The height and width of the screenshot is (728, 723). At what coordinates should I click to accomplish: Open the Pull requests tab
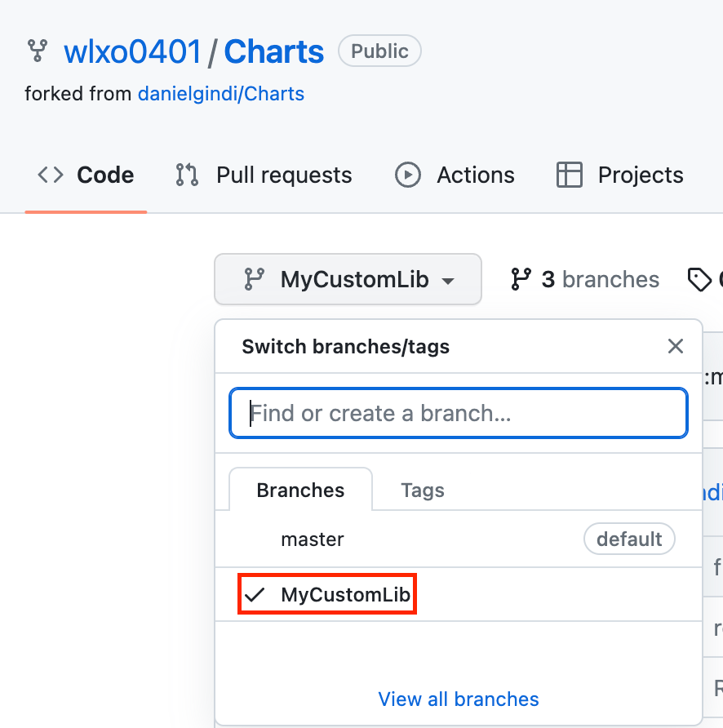(283, 175)
